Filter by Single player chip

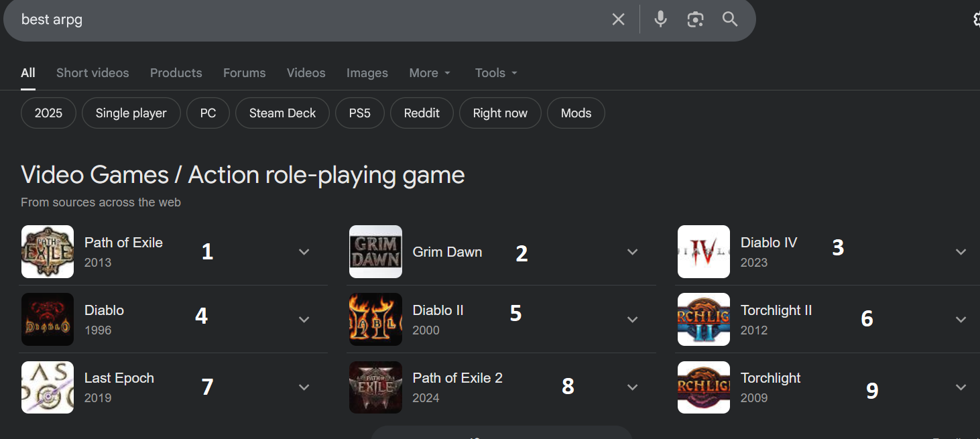tap(131, 113)
